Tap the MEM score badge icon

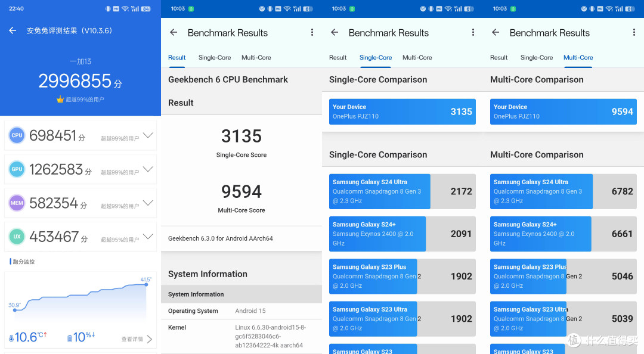click(x=17, y=203)
